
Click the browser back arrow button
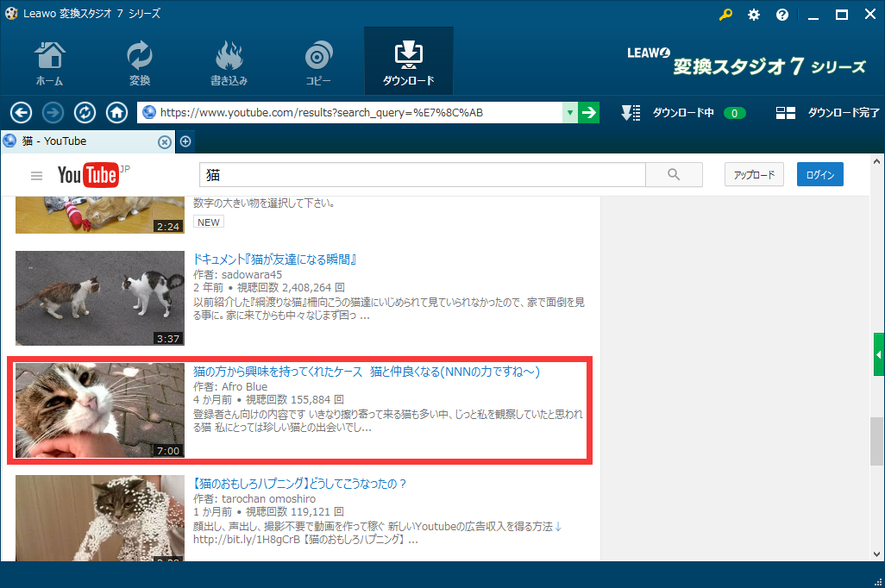[x=21, y=113]
